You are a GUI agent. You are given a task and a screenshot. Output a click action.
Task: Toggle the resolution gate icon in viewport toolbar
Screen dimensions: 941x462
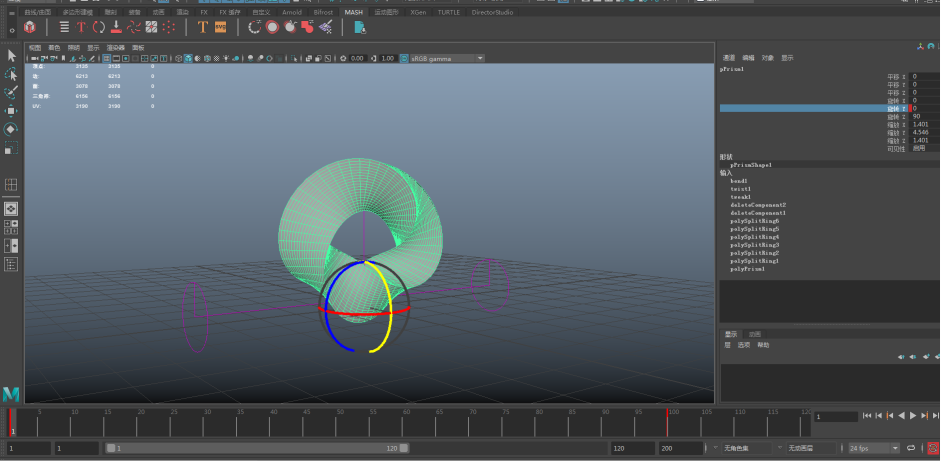coord(125,58)
